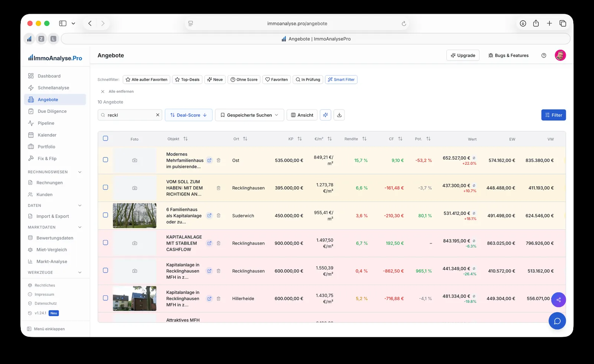The height and width of the screenshot is (364, 594).
Task: Click Alle entfernen to clear filters
Action: (117, 91)
